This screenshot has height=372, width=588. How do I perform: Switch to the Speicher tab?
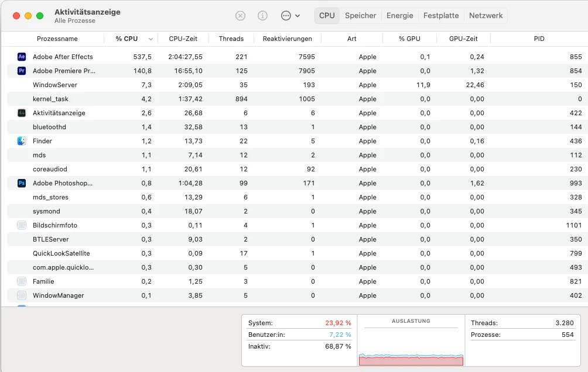[360, 16]
